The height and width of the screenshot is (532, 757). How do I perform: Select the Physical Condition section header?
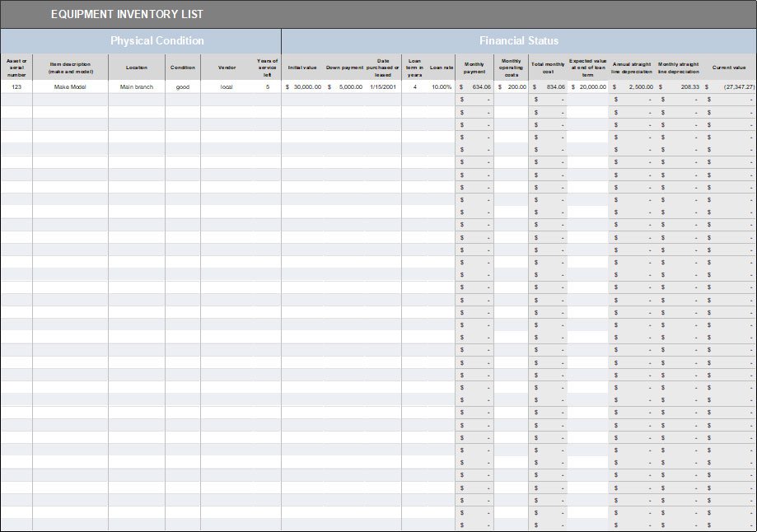[x=157, y=40]
